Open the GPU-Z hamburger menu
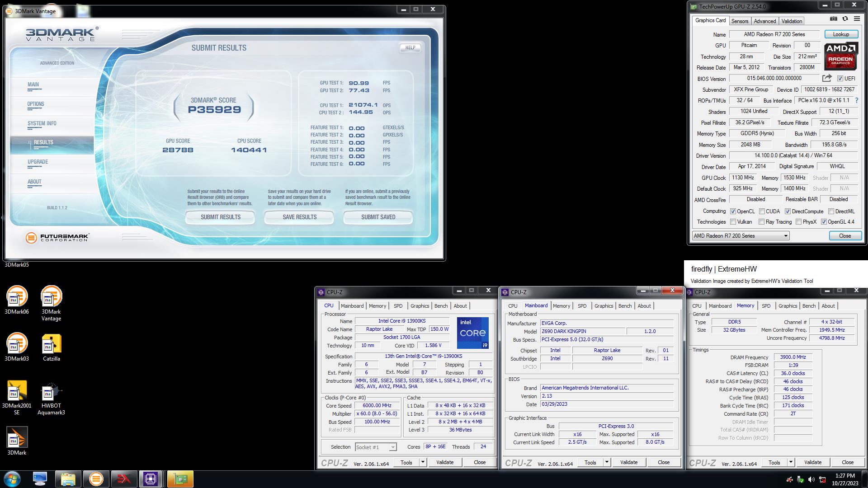Viewport: 868px width, 488px height. [x=857, y=19]
